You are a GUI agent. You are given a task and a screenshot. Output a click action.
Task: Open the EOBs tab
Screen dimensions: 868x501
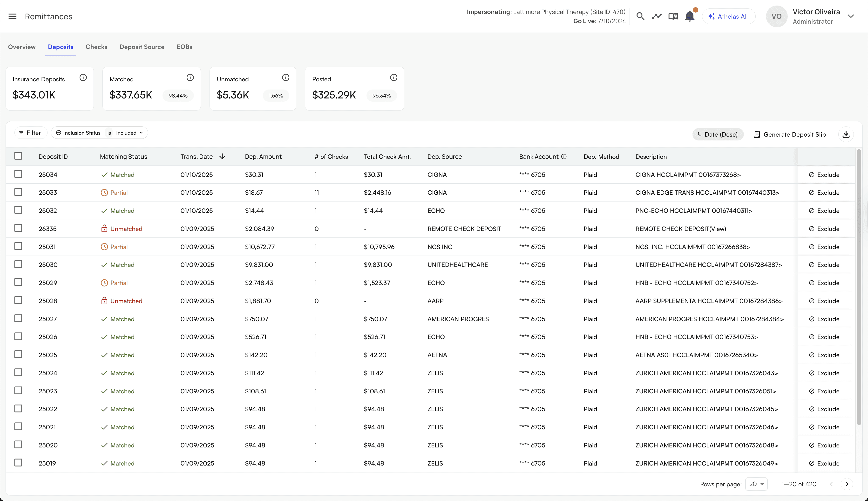[x=184, y=47]
